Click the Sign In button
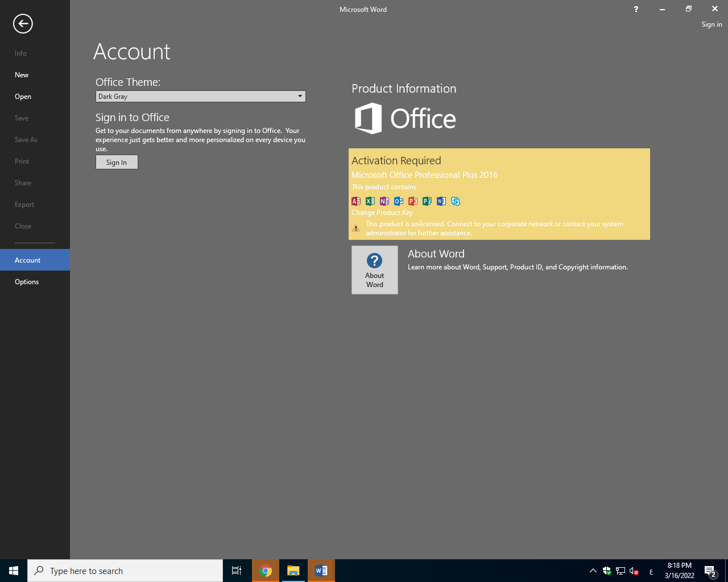 pyautogui.click(x=117, y=162)
